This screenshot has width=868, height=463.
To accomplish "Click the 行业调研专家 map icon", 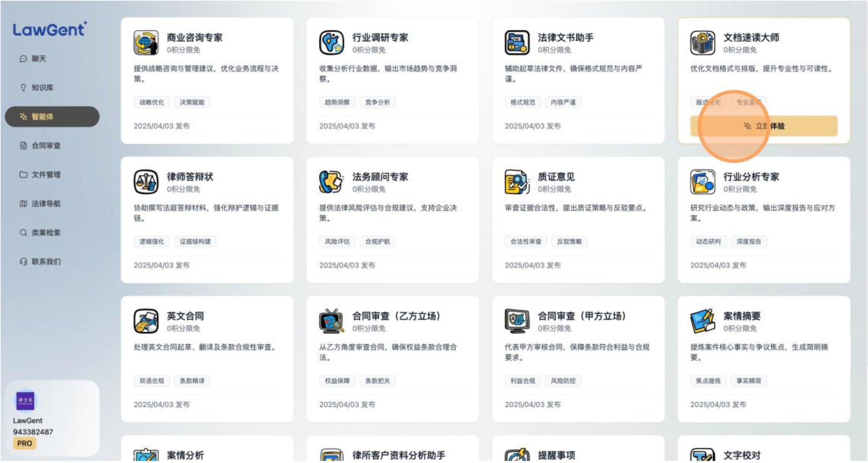I will point(331,43).
